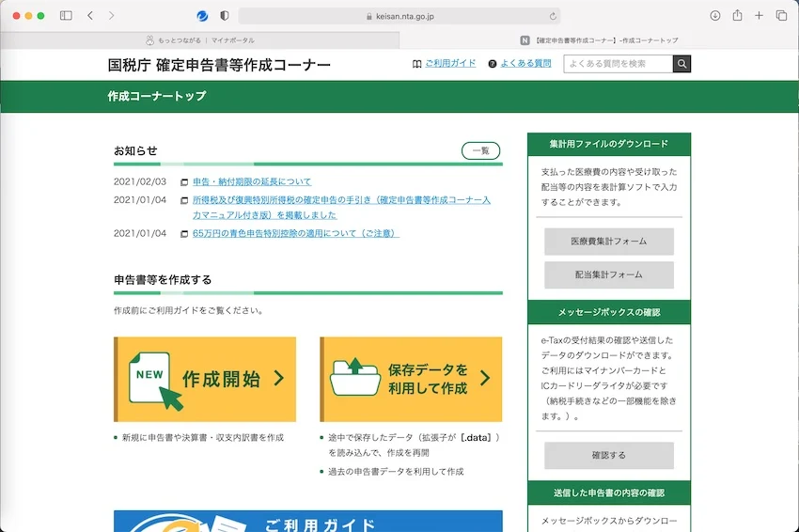Viewport: 799px width, 532px height.
Task: Click the keisan.nta.go.jp address bar
Action: [399, 16]
